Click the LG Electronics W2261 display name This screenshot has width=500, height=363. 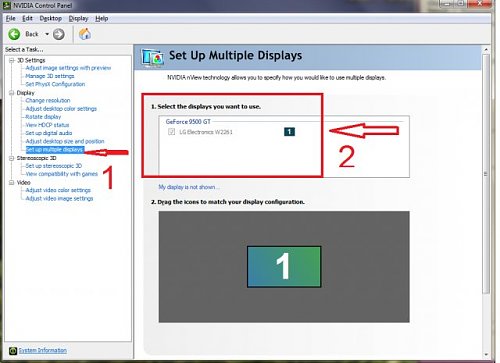pos(206,132)
